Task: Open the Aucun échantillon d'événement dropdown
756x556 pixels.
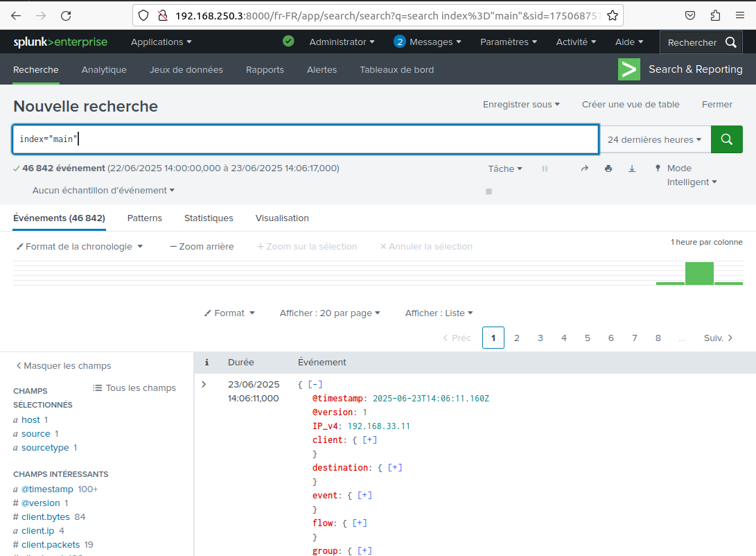Action: click(x=103, y=191)
